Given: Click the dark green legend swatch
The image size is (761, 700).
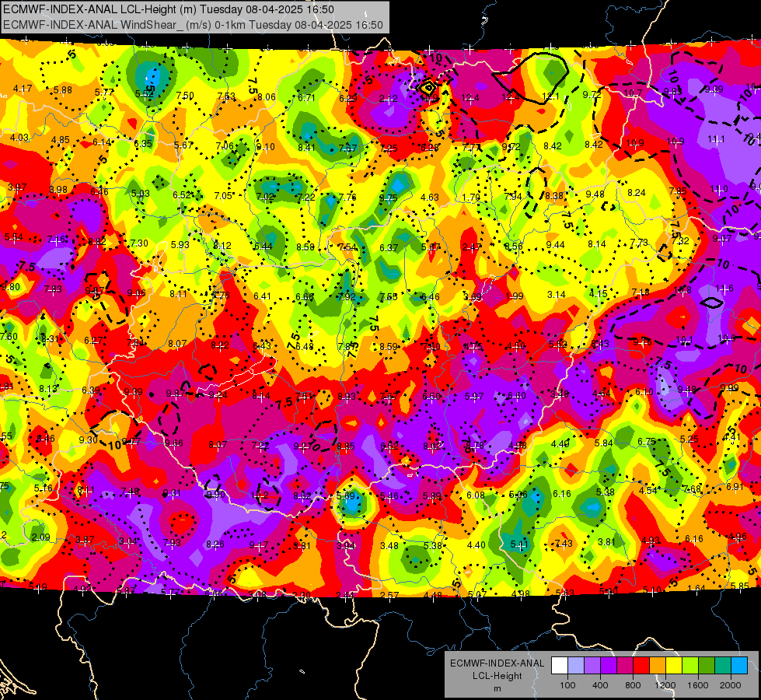Looking at the screenshot, I should click(x=706, y=666).
